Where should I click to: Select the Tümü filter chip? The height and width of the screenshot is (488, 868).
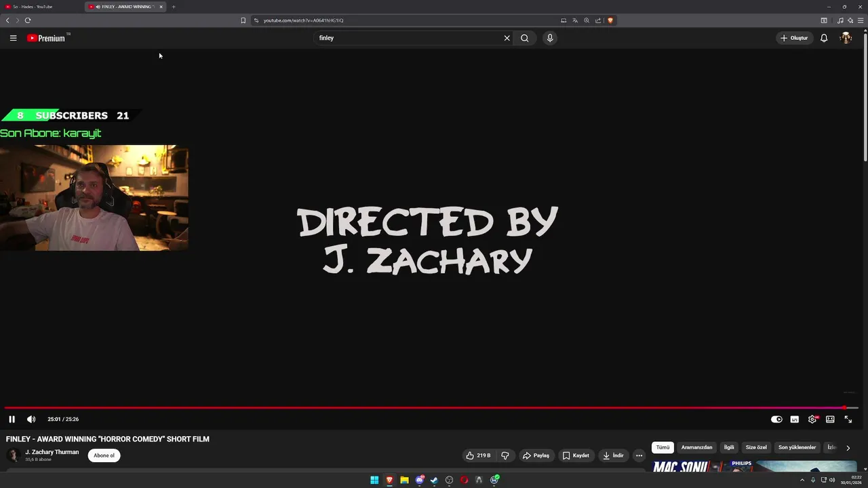(663, 447)
